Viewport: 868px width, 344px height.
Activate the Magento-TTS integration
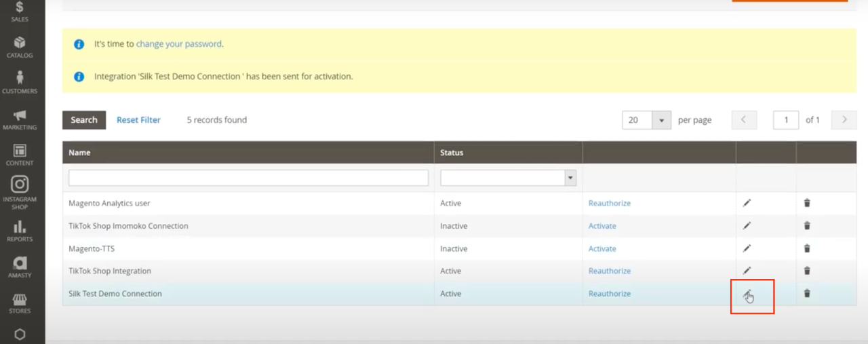[602, 248]
